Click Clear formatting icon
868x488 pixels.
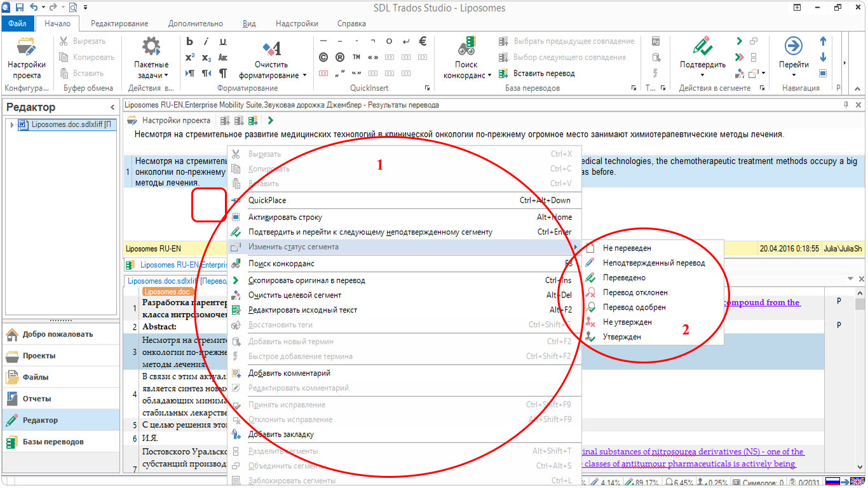[x=272, y=49]
